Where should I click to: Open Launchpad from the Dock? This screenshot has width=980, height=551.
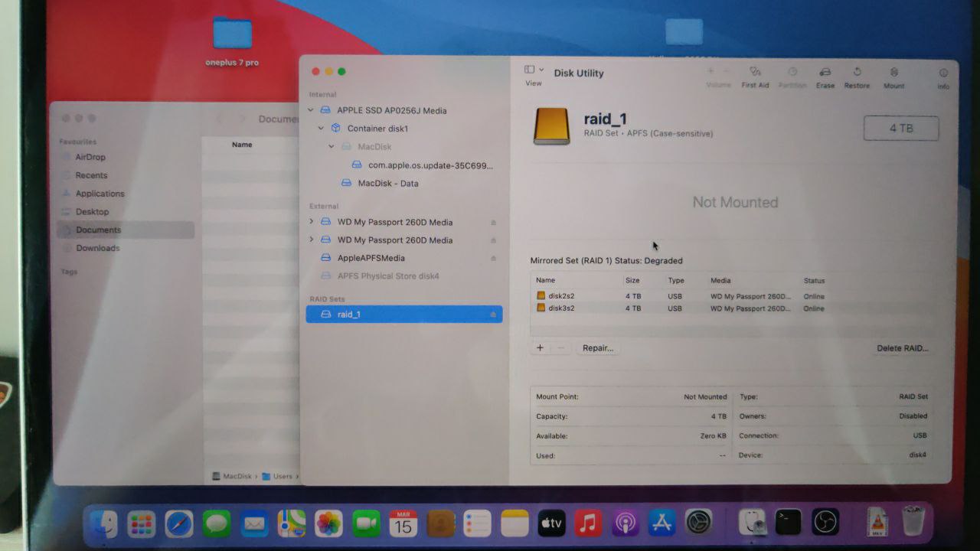click(x=141, y=524)
